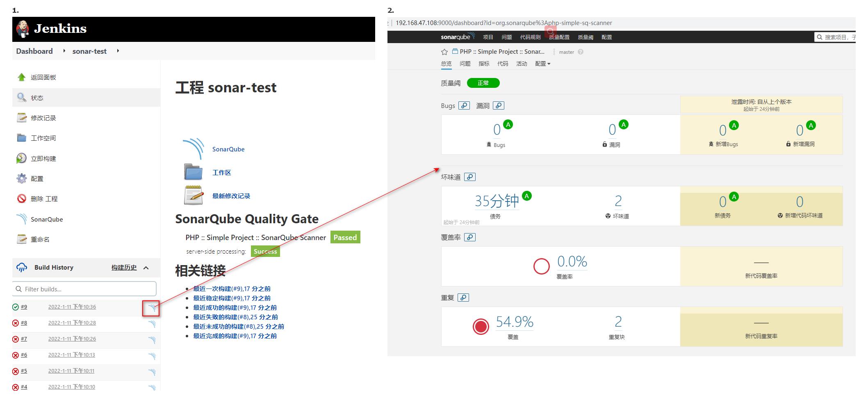This screenshot has height=403, width=868.
Task: Click the link icon next to the 重复 heading
Action: [x=463, y=298]
